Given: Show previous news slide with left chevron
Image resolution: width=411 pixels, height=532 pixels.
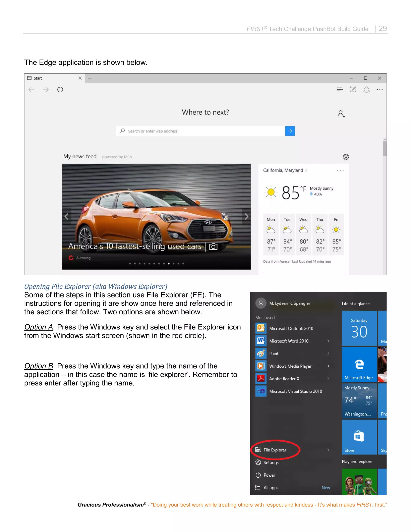Looking at the screenshot, I should tap(66, 216).
